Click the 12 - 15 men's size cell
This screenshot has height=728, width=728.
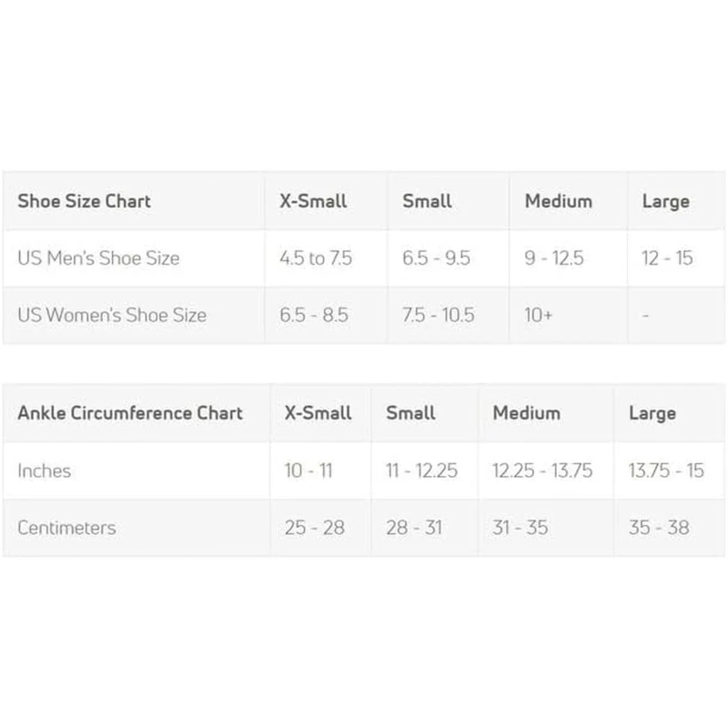pos(667,258)
